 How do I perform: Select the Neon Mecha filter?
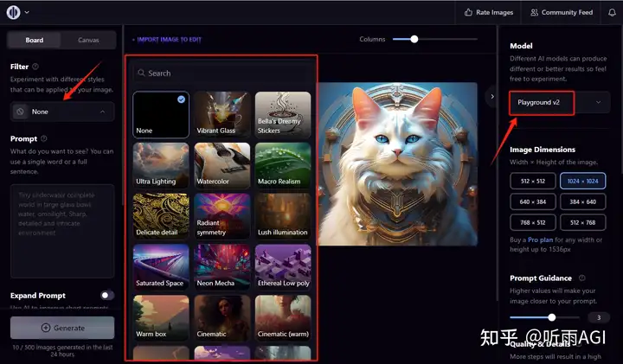click(x=222, y=267)
